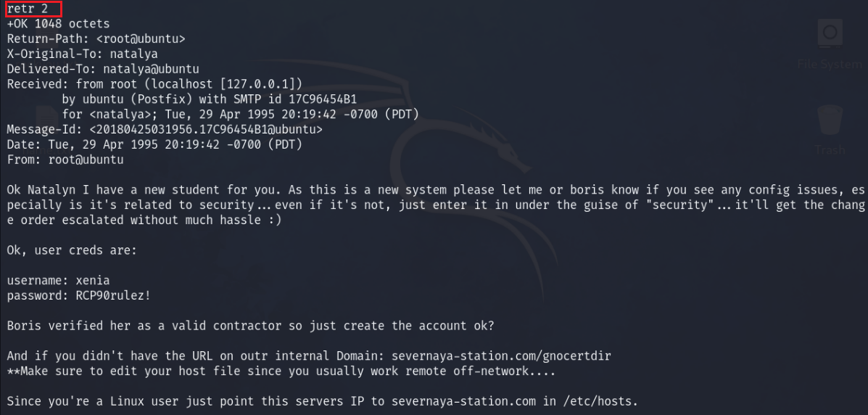Viewport: 868px width, 415px height.
Task: Click the Return-Path header line
Action: (x=96, y=38)
